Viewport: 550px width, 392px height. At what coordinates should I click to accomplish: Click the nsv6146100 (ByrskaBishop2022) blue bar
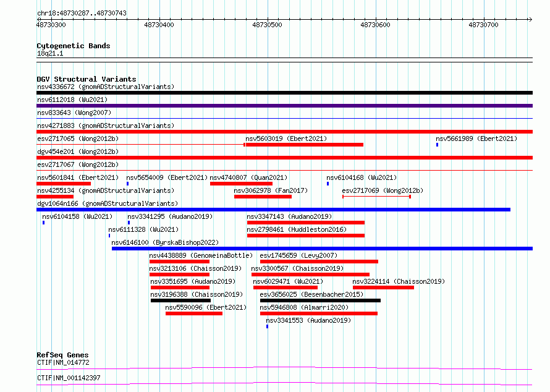pyautogui.click(x=322, y=249)
